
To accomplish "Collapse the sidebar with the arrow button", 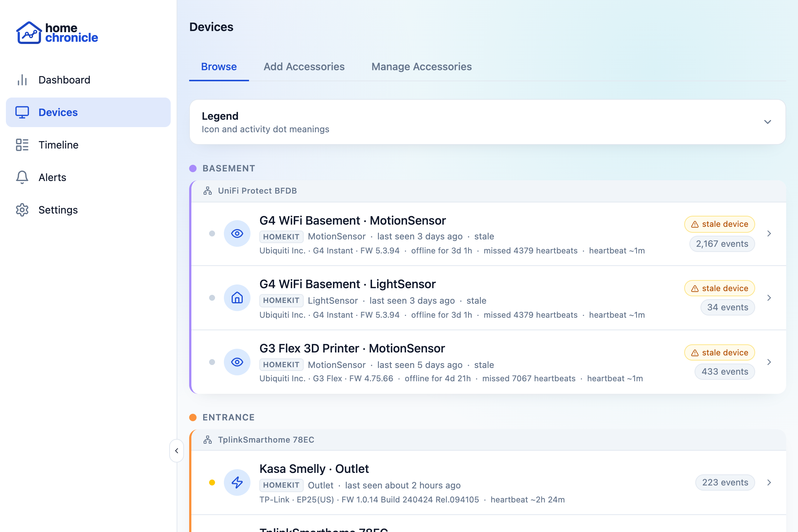I will (177, 451).
